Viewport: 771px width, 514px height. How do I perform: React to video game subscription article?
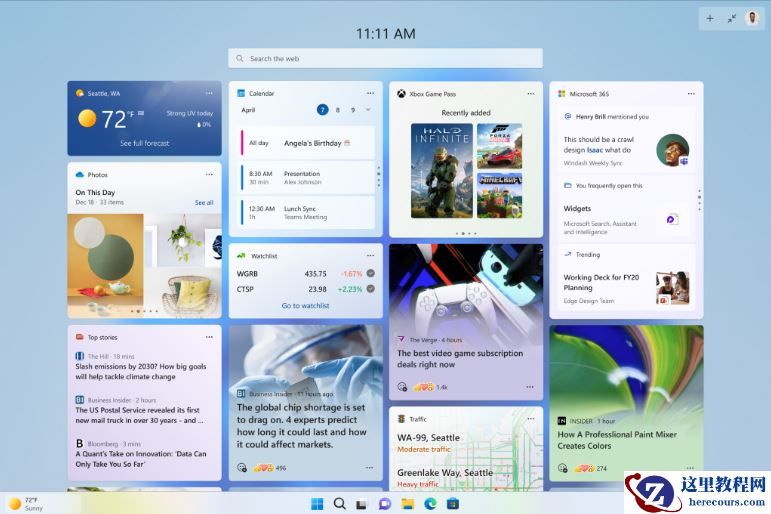pos(402,387)
